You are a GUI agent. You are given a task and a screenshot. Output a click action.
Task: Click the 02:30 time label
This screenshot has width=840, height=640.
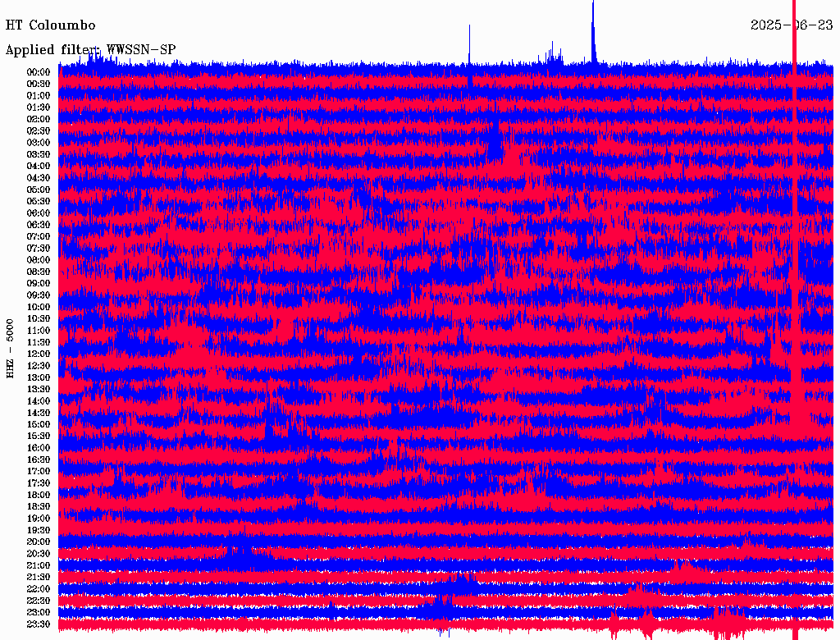pos(39,131)
